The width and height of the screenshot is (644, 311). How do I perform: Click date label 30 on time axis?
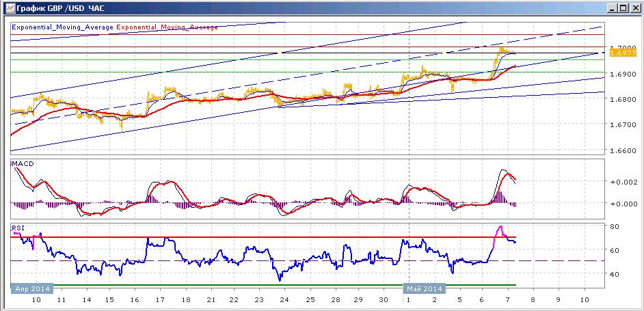click(x=384, y=300)
